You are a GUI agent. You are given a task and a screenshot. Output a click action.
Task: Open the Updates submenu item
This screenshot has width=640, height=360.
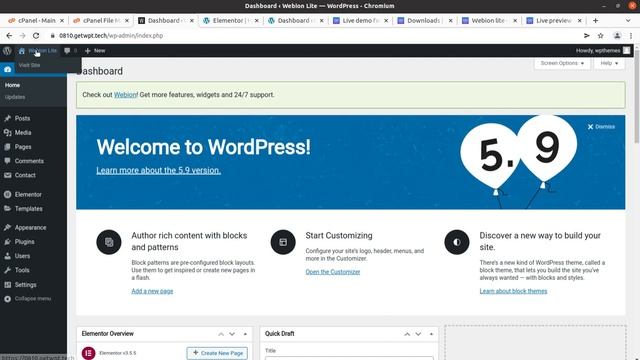click(x=15, y=97)
